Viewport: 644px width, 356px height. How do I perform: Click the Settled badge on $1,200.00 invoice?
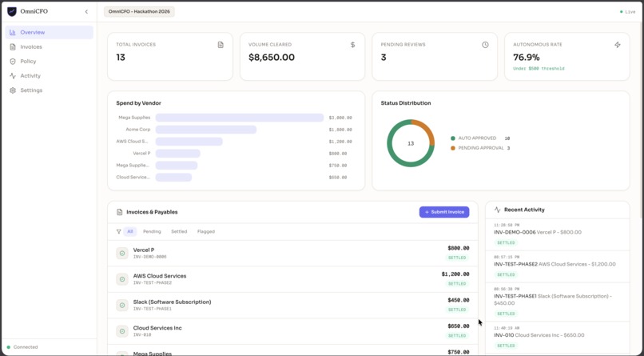(x=457, y=284)
